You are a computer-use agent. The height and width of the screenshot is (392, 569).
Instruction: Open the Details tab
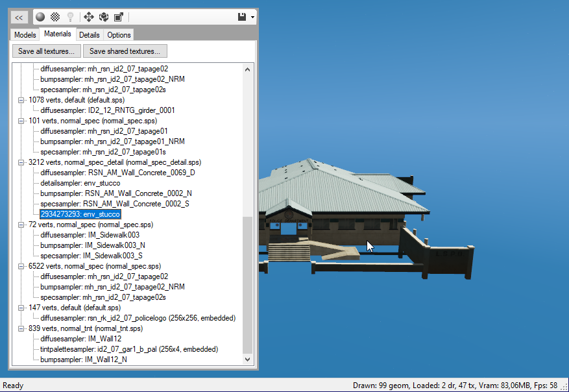(x=89, y=34)
